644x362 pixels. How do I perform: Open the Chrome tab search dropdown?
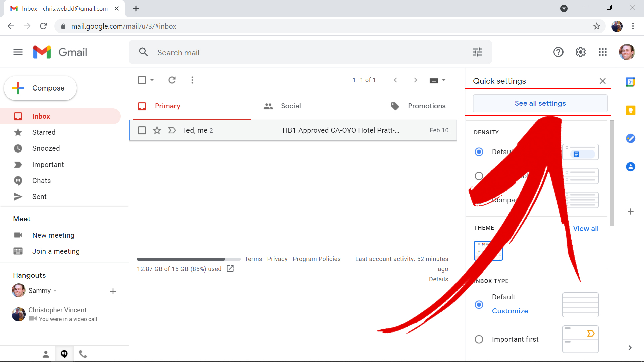564,8
